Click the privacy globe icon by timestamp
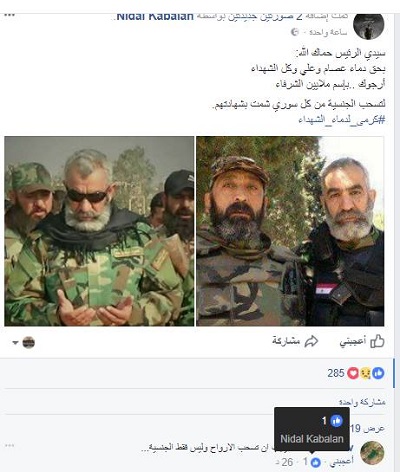The height and width of the screenshot is (472, 400). [x=295, y=32]
